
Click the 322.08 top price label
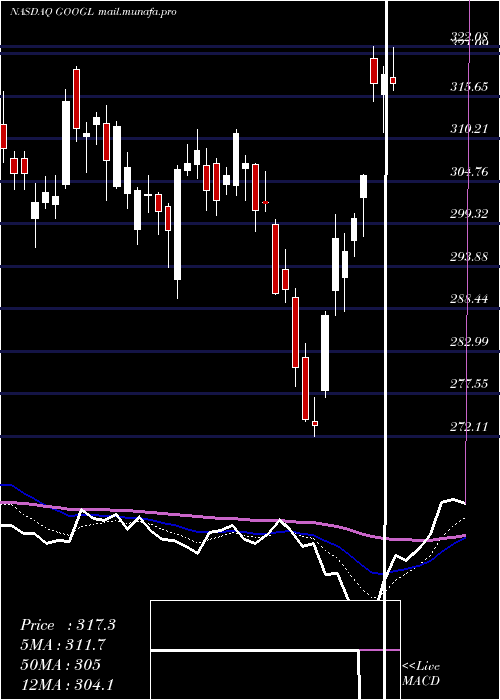469,38
